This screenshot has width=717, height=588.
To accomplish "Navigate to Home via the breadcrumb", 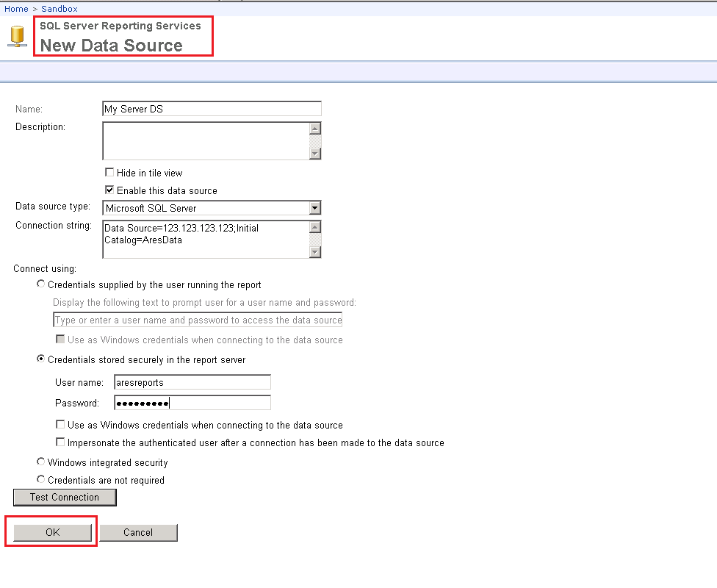I will (x=15, y=8).
